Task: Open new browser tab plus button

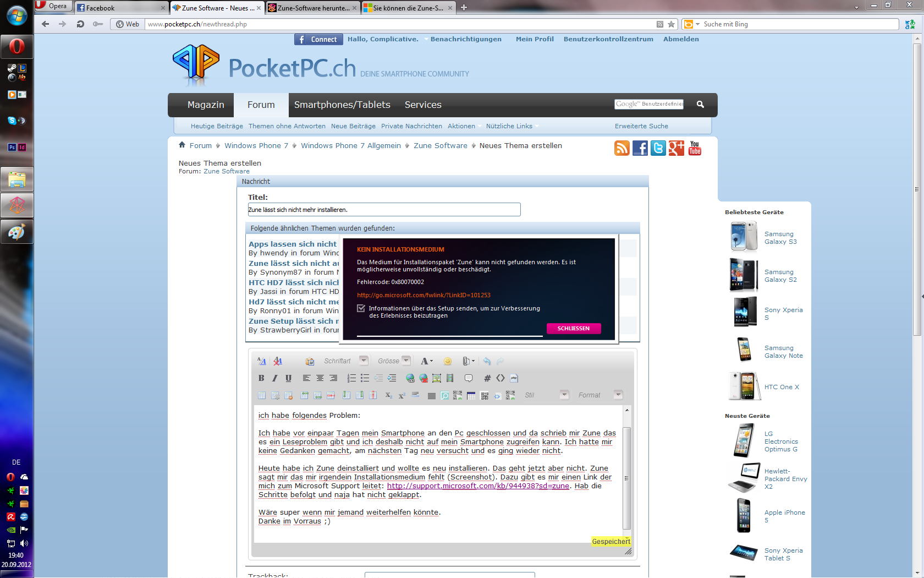Action: click(x=464, y=8)
